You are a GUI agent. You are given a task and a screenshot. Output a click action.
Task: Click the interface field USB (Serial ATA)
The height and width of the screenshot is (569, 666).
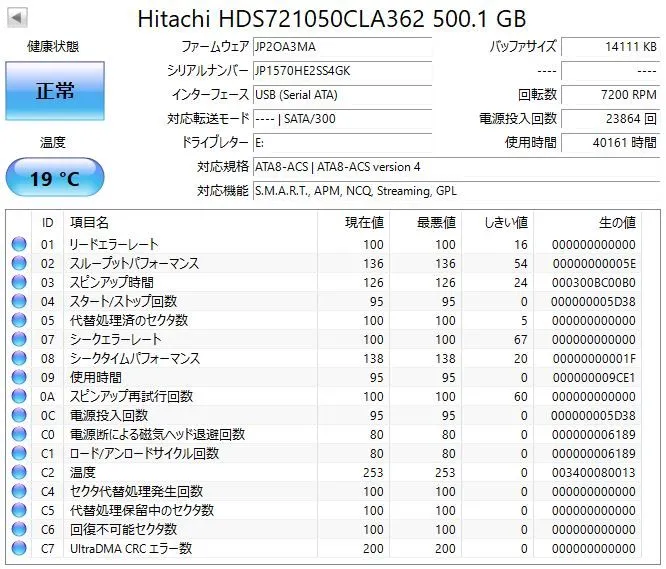(x=342, y=95)
